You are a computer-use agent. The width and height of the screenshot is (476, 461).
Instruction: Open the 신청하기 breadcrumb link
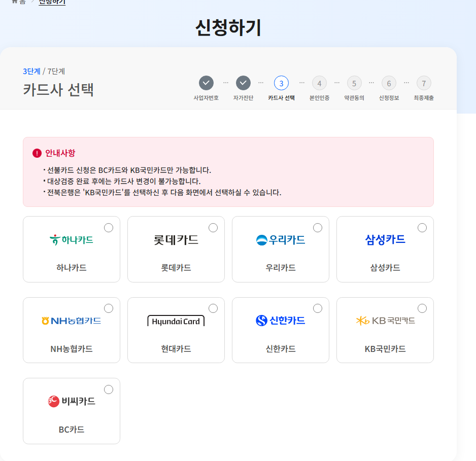pyautogui.click(x=52, y=2)
